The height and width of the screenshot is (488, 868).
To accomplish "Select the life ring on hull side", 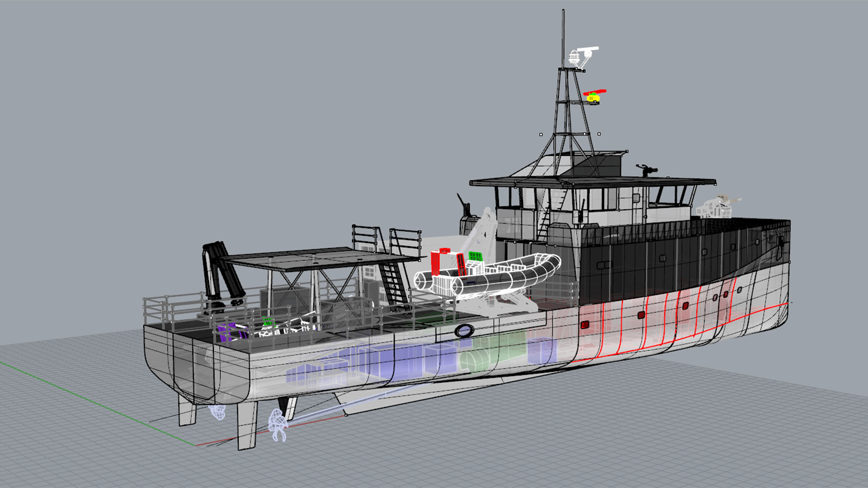I will coord(464,331).
